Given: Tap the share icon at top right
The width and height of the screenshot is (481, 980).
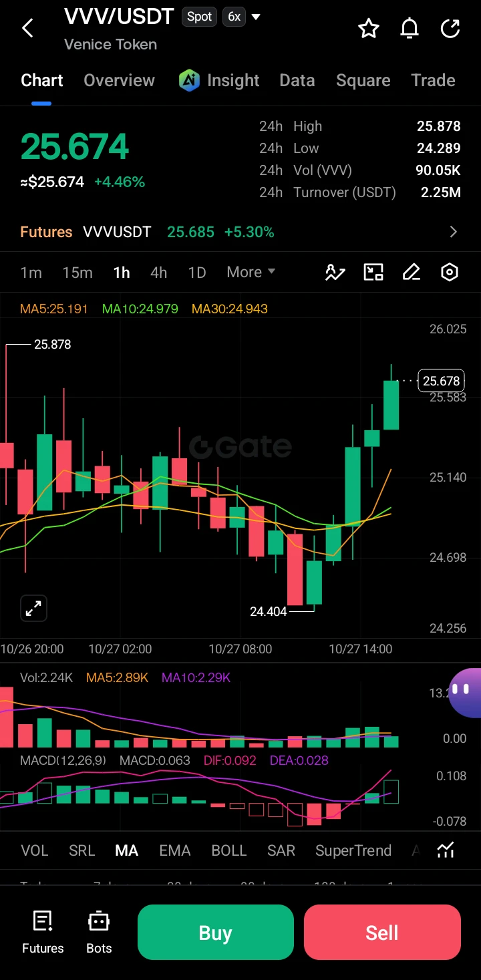Looking at the screenshot, I should pyautogui.click(x=451, y=28).
